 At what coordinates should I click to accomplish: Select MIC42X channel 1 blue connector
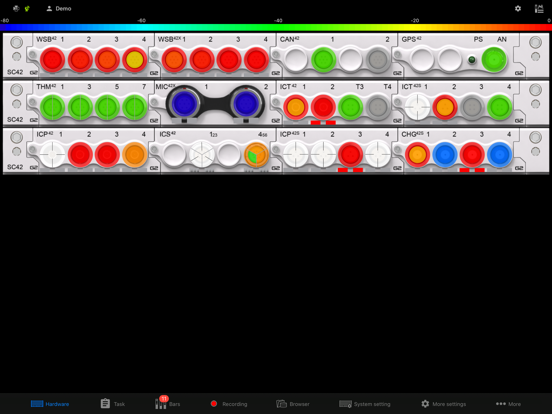184,104
